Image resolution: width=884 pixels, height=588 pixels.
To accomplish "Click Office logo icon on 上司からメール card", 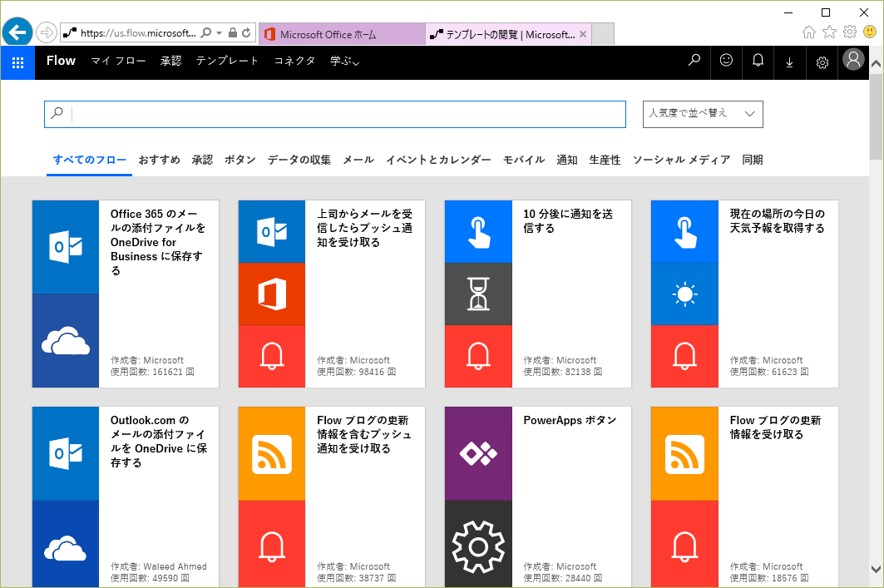I will point(272,294).
